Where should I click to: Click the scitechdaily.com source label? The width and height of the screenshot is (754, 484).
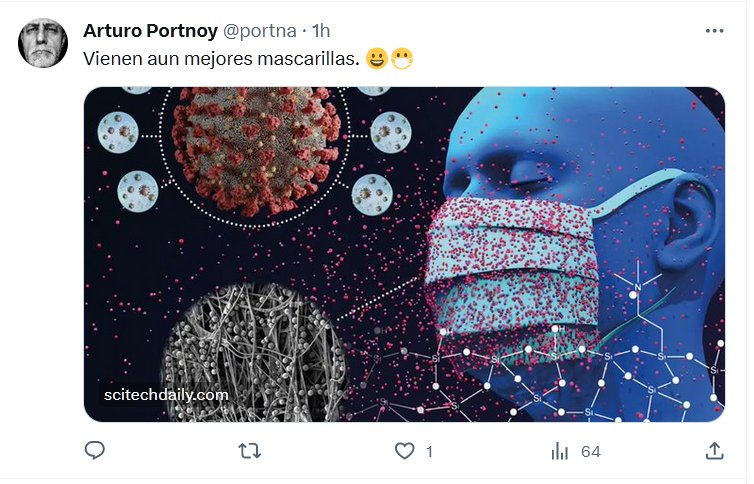pos(166,395)
